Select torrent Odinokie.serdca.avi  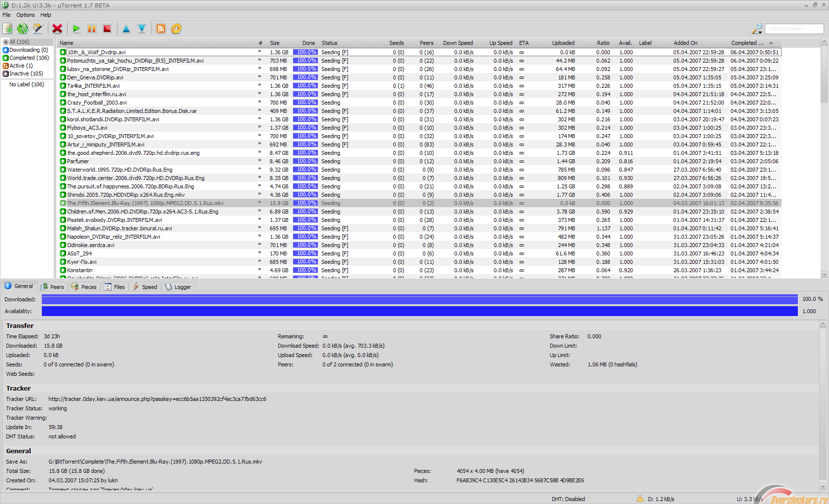419,245
